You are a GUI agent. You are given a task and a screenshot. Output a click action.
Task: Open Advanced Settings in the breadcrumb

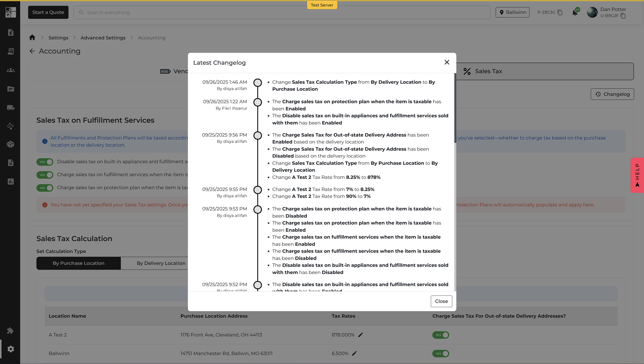[103, 38]
